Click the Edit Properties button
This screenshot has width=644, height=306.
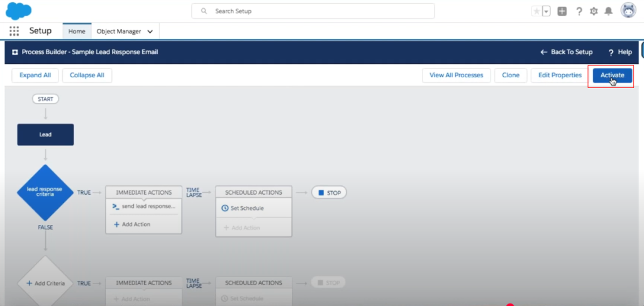560,75
